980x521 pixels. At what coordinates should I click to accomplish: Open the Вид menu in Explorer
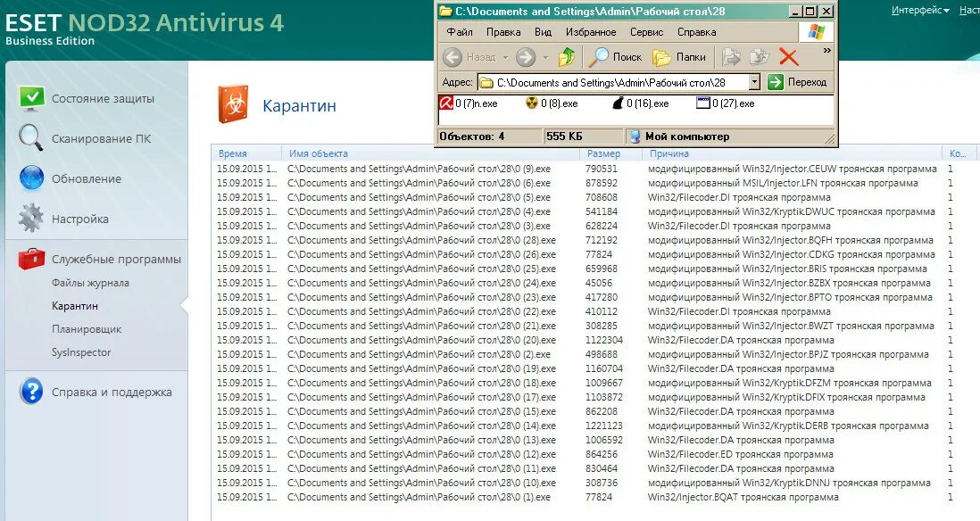click(x=543, y=32)
